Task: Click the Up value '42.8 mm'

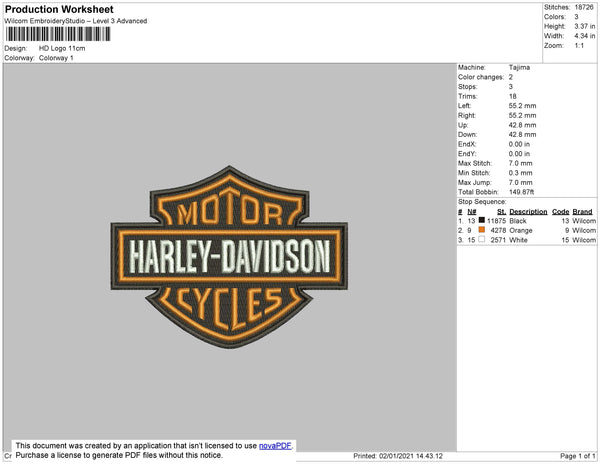Action: [x=522, y=125]
